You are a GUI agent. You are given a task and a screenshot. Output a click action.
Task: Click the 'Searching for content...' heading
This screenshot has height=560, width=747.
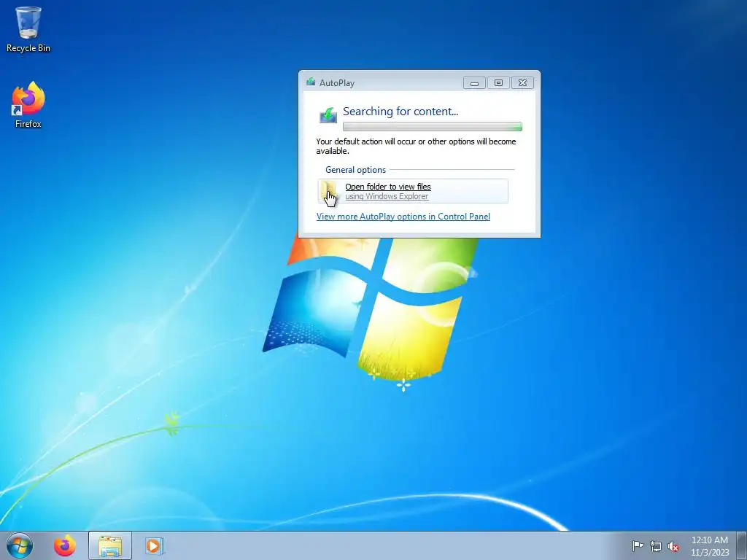tap(400, 112)
